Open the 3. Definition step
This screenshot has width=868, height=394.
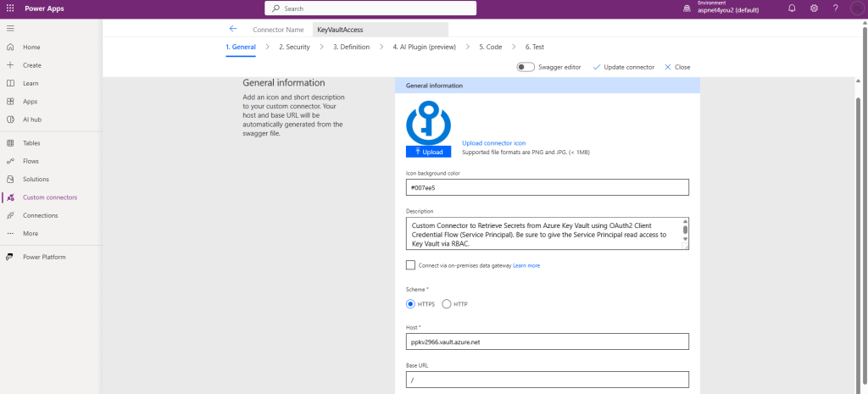click(x=352, y=47)
